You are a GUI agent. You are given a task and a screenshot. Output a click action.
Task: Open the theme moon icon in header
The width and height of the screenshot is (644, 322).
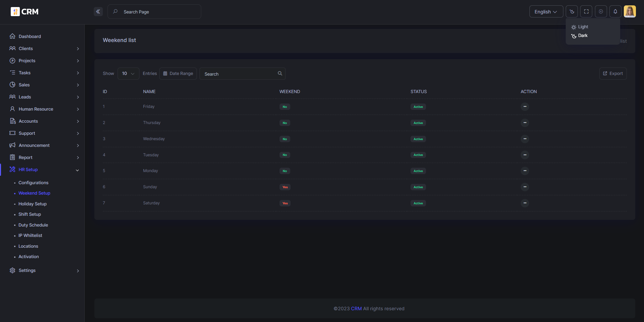coord(572,11)
